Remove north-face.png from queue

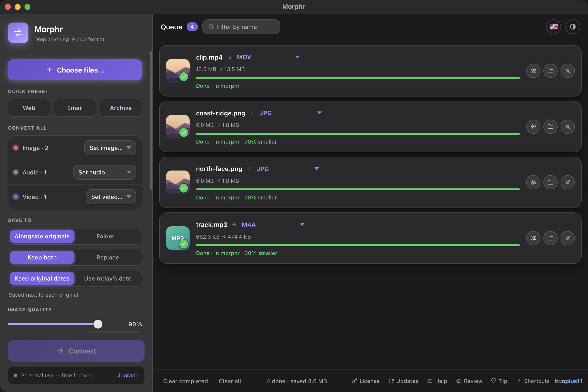[567, 182]
